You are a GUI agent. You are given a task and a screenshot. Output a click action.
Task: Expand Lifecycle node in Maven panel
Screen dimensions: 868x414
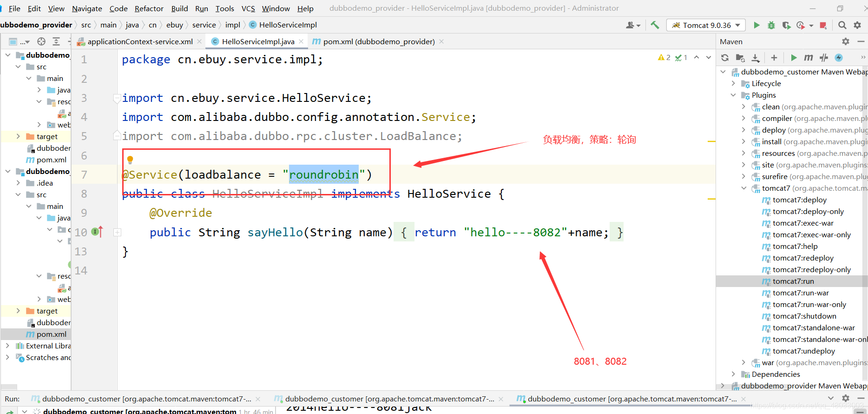733,84
